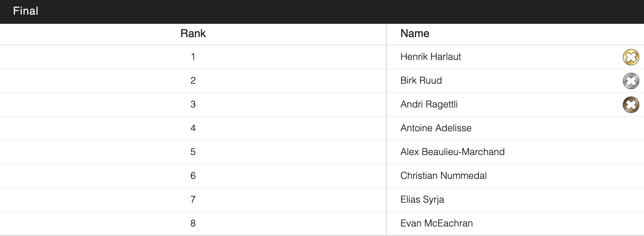Screen dimensions: 644x236
Task: Click the Rank column header
Action: pyautogui.click(x=193, y=34)
